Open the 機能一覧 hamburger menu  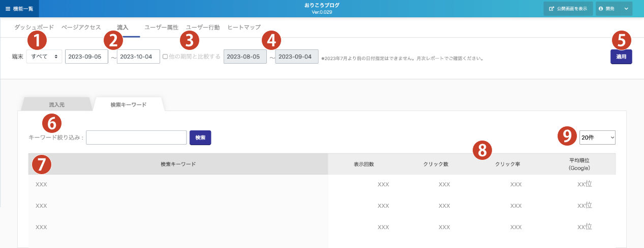(x=19, y=9)
